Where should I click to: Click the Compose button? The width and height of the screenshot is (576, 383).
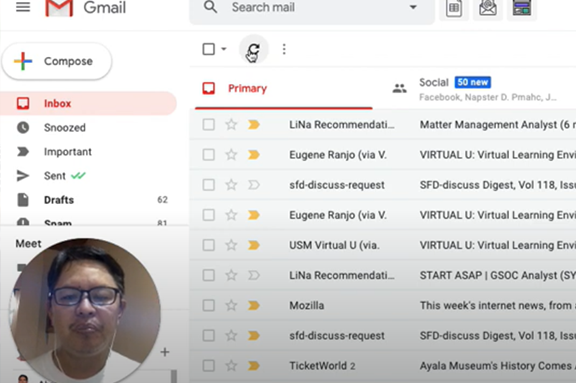[57, 61]
